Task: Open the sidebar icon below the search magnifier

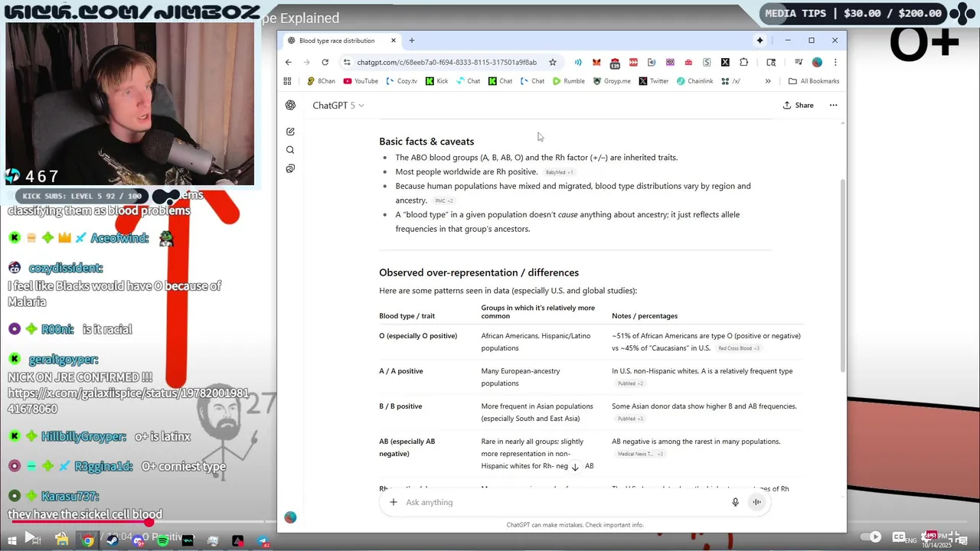Action: 290,168
